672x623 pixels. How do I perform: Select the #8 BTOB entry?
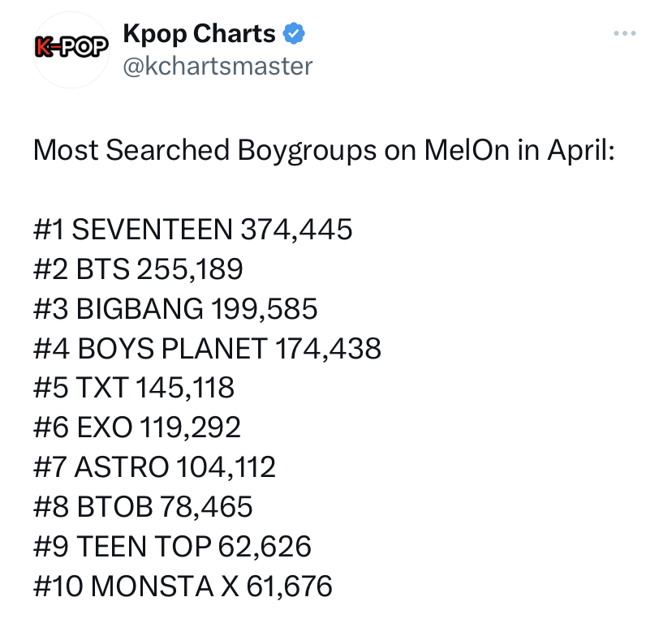click(143, 506)
